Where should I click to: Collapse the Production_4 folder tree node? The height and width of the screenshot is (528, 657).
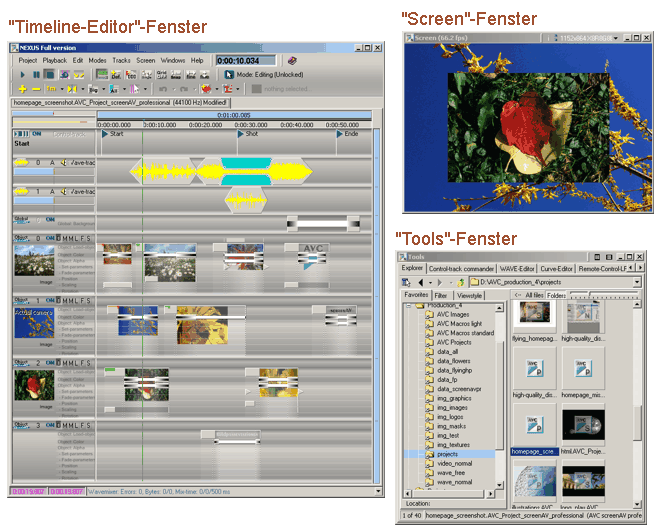coord(410,305)
